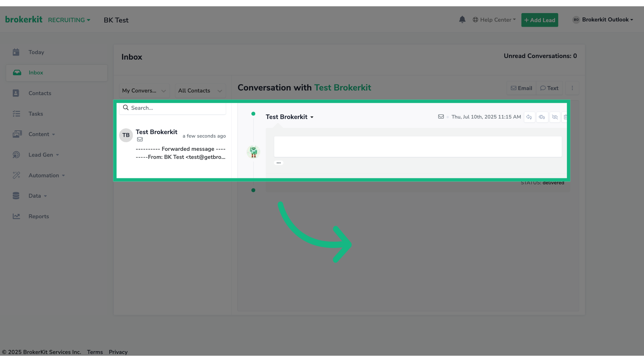The width and height of the screenshot is (644, 362).
Task: Click the conversation Search field
Action: (x=172, y=108)
